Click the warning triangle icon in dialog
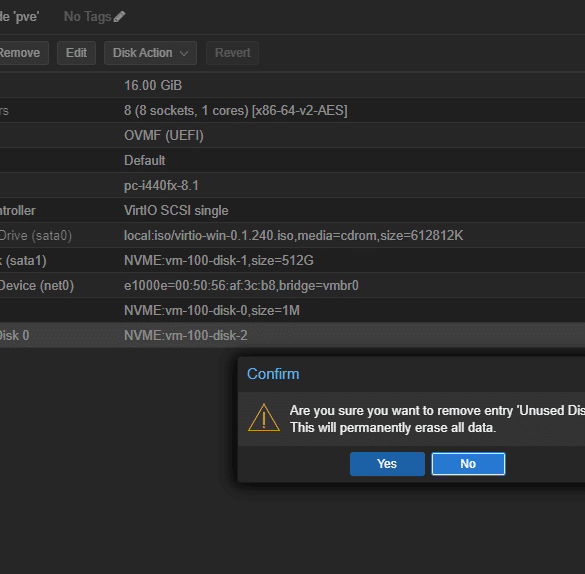Image resolution: width=585 pixels, height=574 pixels. [264, 418]
